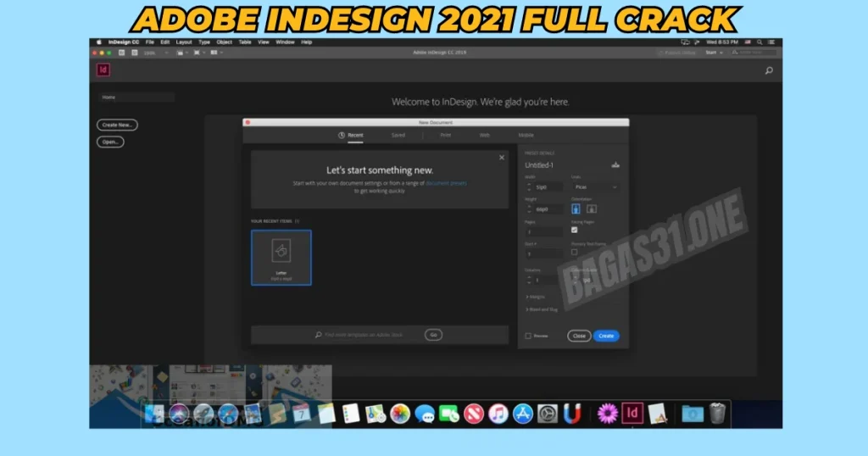Open Photos app in the dock
Screen dimensions: 868x456
tap(400, 414)
